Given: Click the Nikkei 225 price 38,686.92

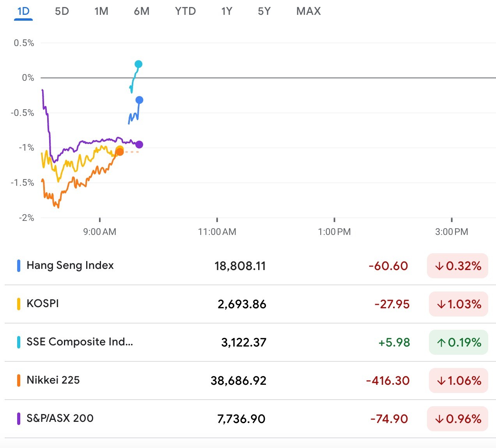Looking at the screenshot, I should [x=238, y=381].
